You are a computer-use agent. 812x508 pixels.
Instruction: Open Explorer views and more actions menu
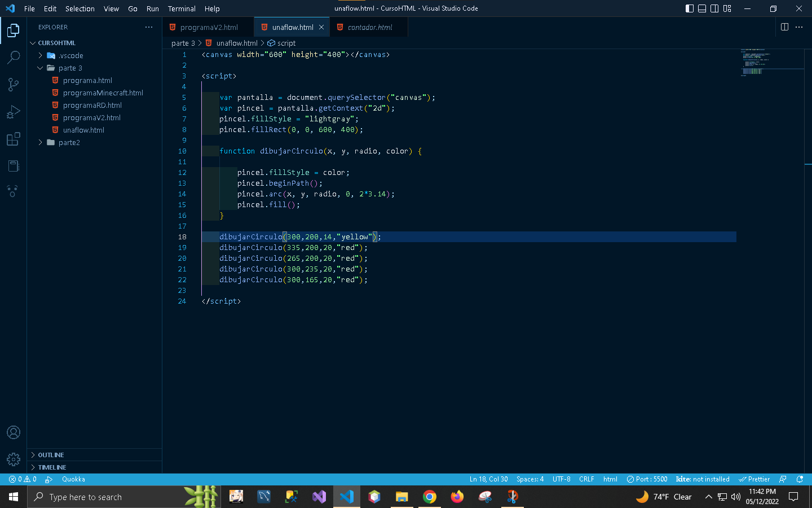149,27
